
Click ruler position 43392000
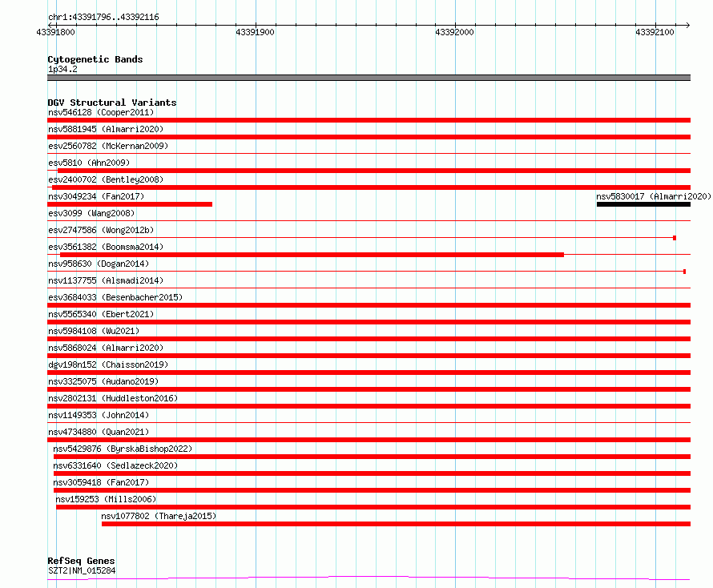[455, 32]
